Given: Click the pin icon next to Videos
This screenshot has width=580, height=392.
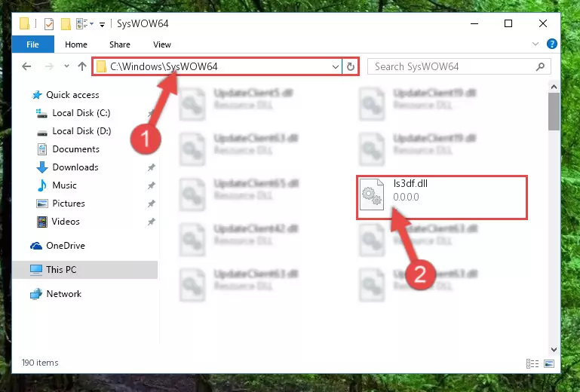Looking at the screenshot, I should 152,222.
